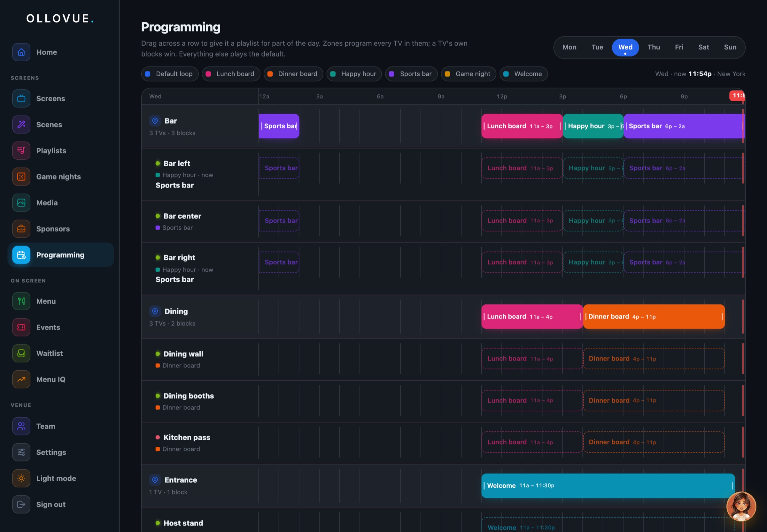Image resolution: width=767 pixels, height=532 pixels.
Task: Click the Sign out icon
Action: point(21,505)
